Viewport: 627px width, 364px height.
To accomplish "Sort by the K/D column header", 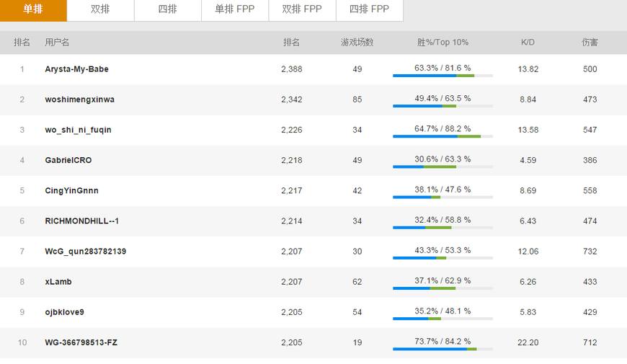I will [528, 43].
